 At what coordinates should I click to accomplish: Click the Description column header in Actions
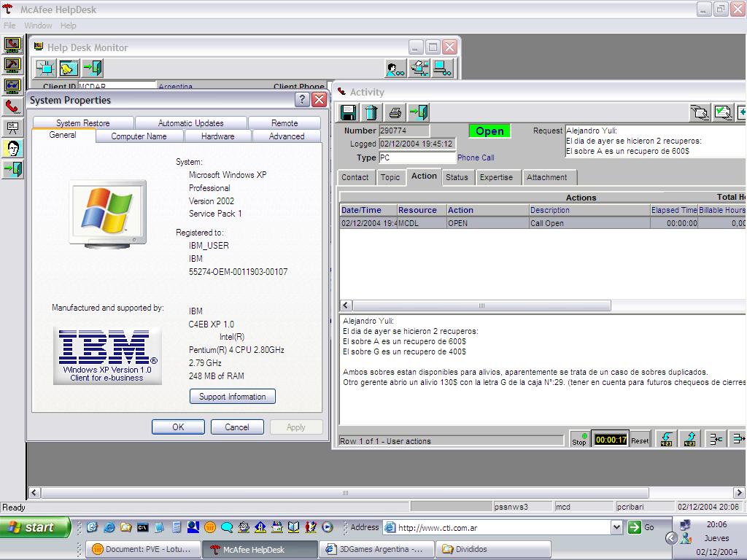[x=589, y=210]
